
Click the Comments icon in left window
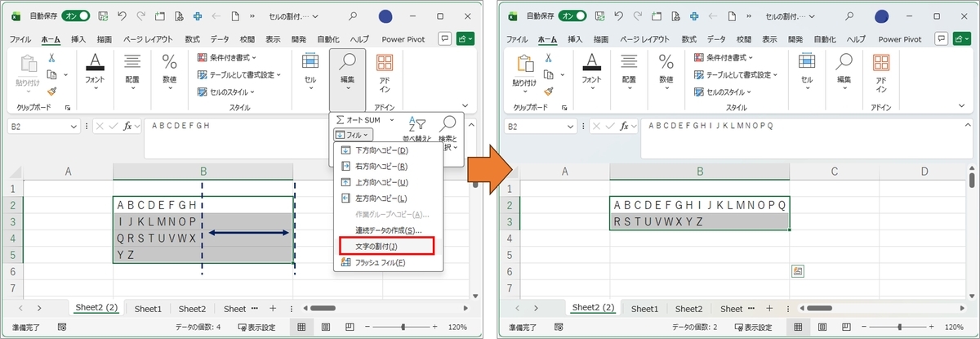point(445,38)
